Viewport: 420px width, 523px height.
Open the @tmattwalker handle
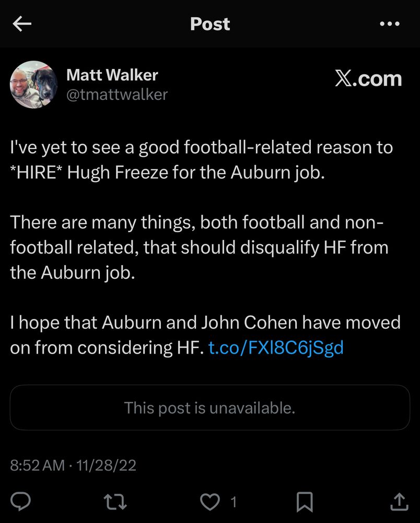coord(117,95)
